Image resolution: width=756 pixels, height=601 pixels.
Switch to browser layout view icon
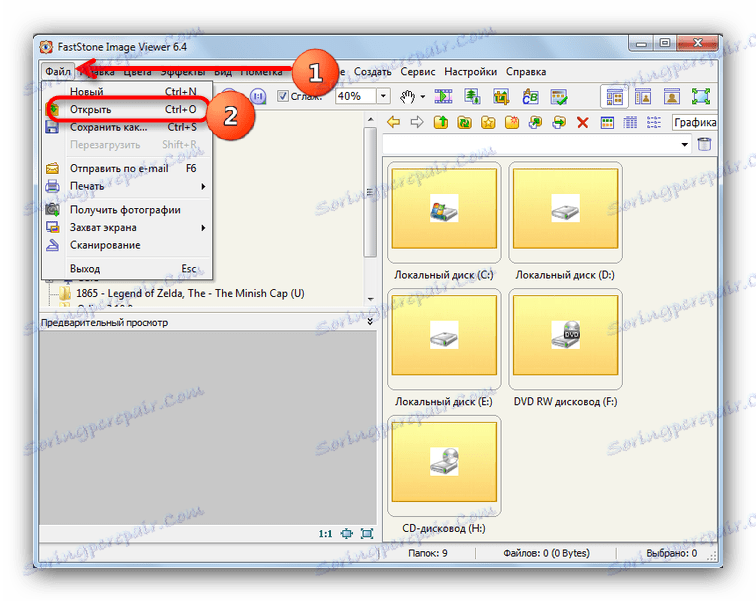[614, 97]
